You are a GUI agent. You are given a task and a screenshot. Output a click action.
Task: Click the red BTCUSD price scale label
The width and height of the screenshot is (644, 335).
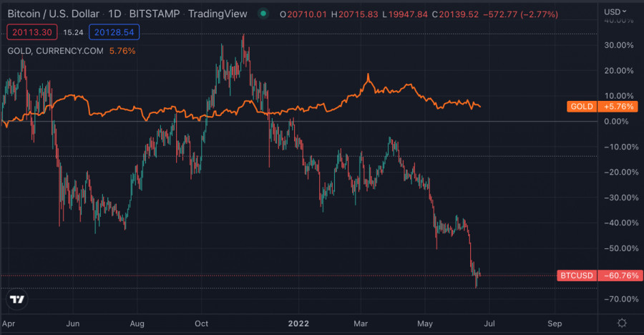tap(577, 276)
